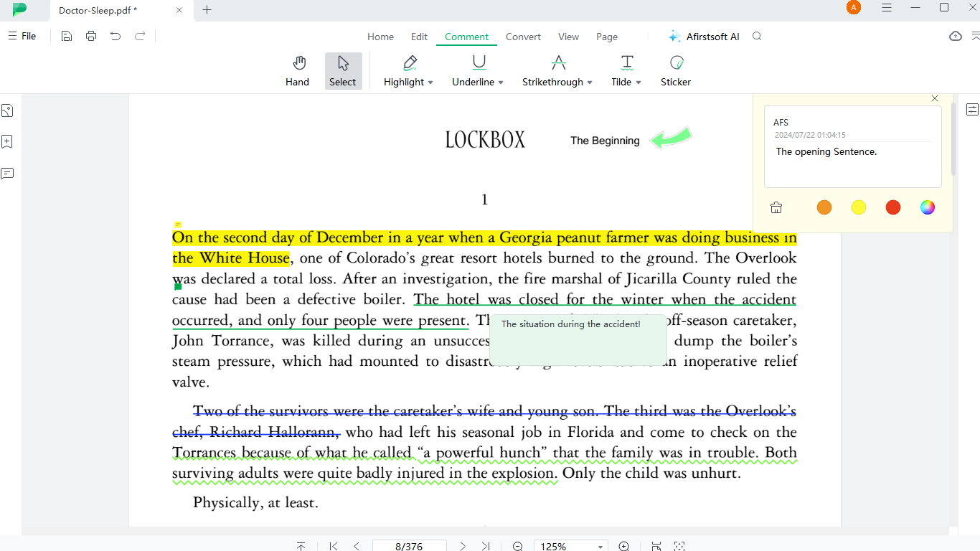Click the green arrow sticker

tap(671, 137)
